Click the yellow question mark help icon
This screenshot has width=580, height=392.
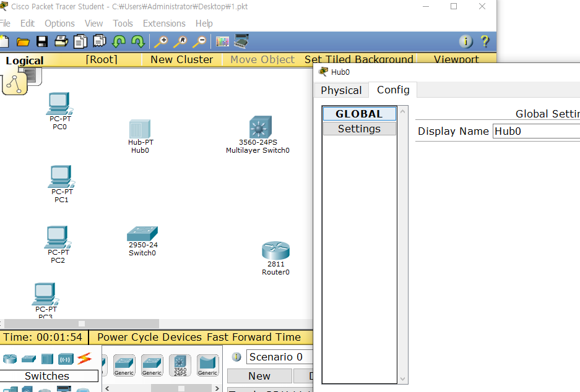click(485, 41)
